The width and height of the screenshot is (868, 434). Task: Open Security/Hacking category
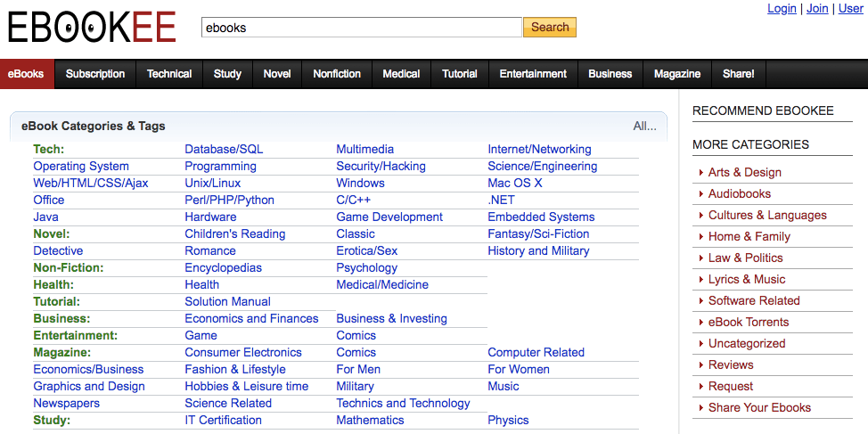tap(381, 167)
